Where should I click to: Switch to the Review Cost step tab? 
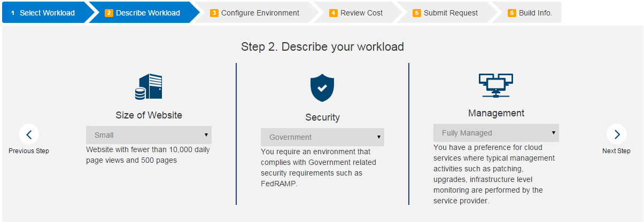pos(358,13)
